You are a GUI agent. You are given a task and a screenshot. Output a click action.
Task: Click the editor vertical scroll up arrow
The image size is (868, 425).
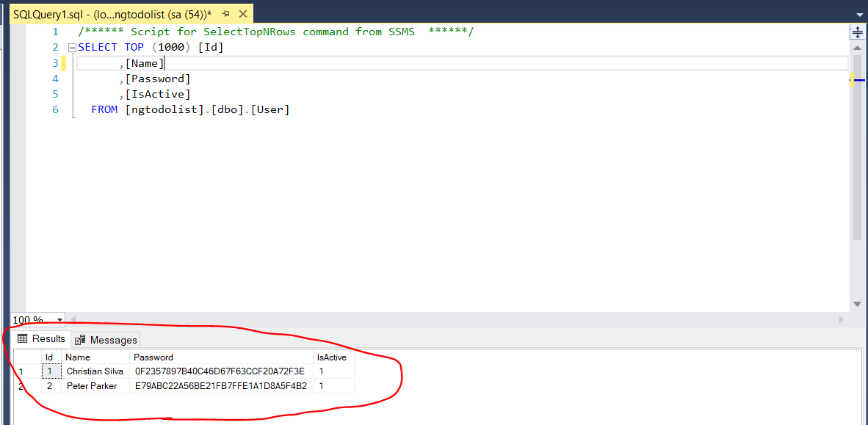pos(857,48)
